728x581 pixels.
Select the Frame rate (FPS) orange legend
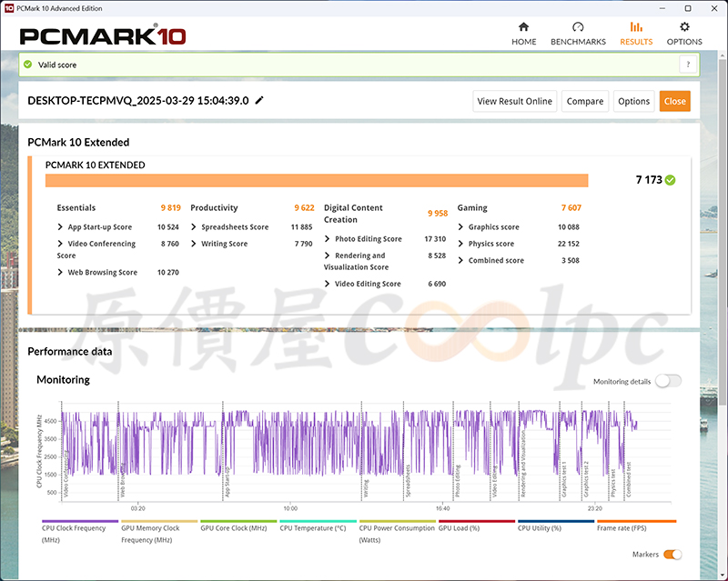(x=636, y=526)
